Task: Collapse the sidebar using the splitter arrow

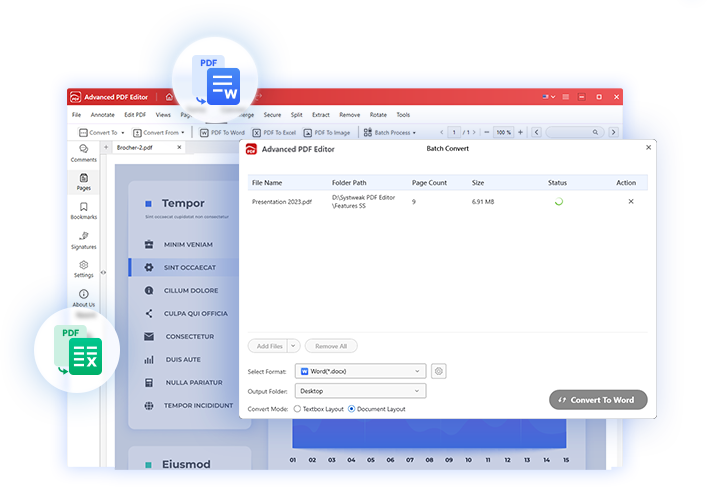Action: point(103,272)
